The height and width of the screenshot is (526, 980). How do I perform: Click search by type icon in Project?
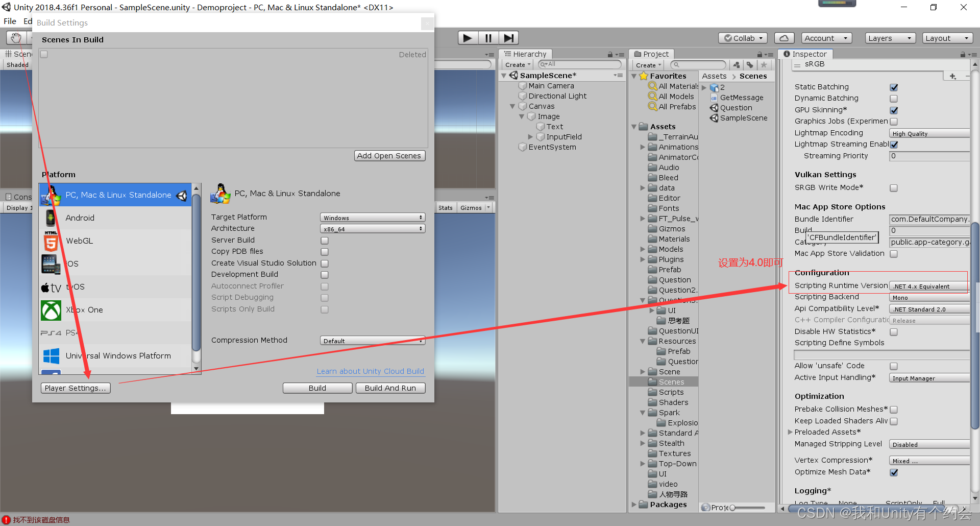tap(736, 65)
